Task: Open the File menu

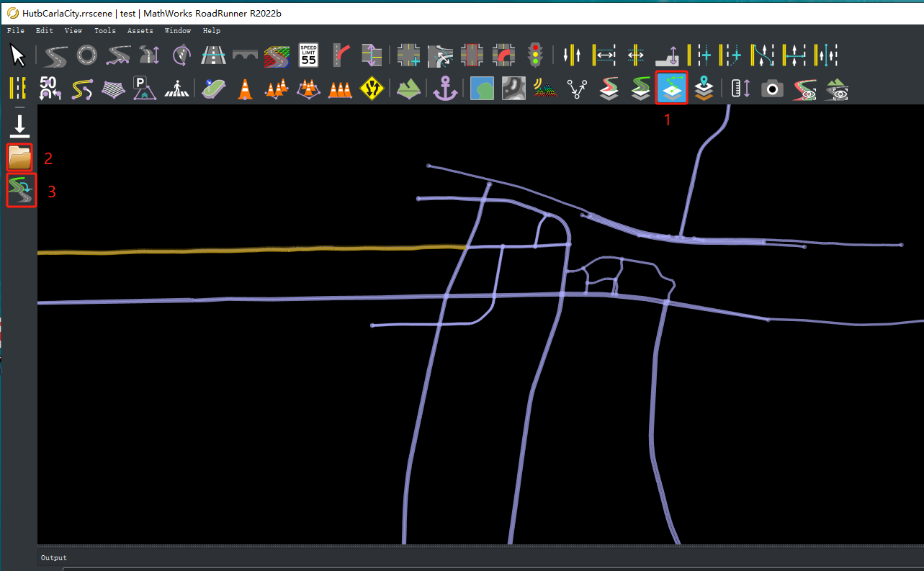Action: pos(15,31)
